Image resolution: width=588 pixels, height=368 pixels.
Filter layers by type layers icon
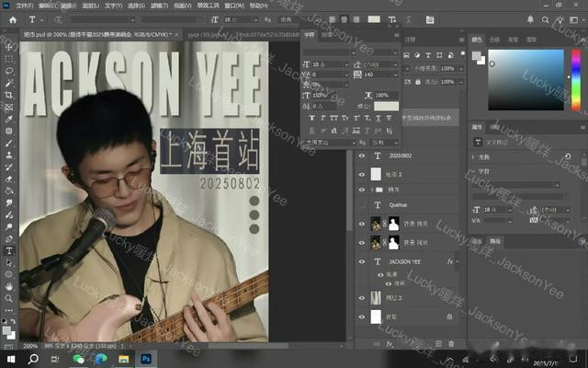point(428,55)
